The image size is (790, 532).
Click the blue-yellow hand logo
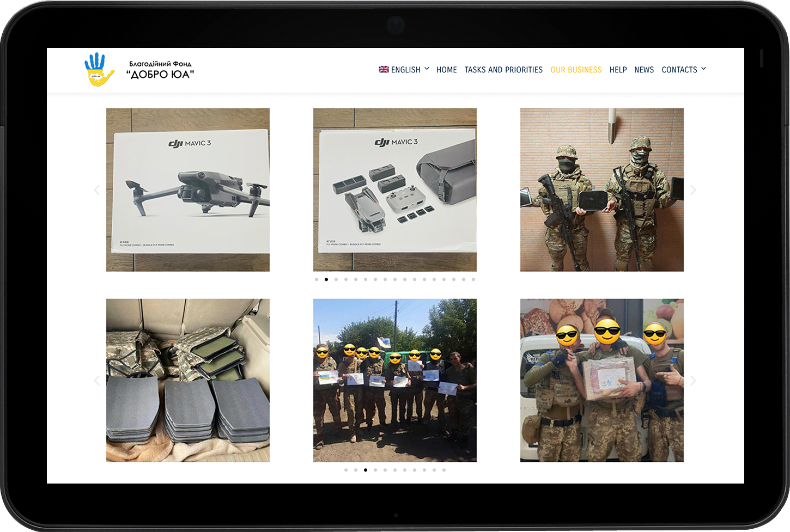(x=99, y=70)
